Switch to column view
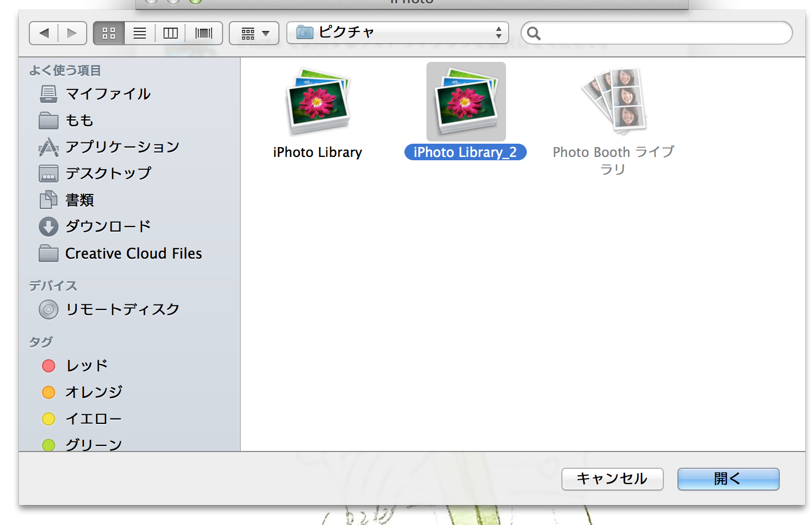This screenshot has width=812, height=525. [x=171, y=33]
